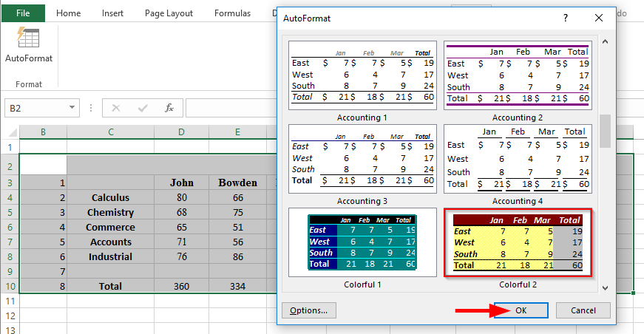Select row 5 header
Image resolution: width=644 pixels, height=334 pixels.
click(10, 213)
